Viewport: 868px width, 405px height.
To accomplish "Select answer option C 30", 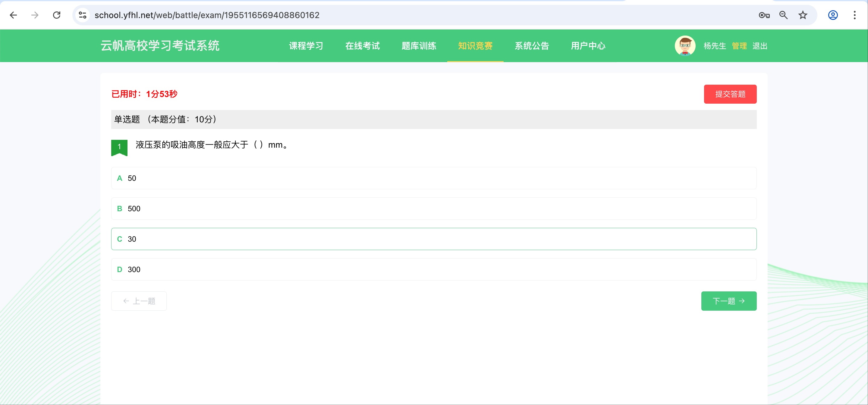I will [434, 239].
